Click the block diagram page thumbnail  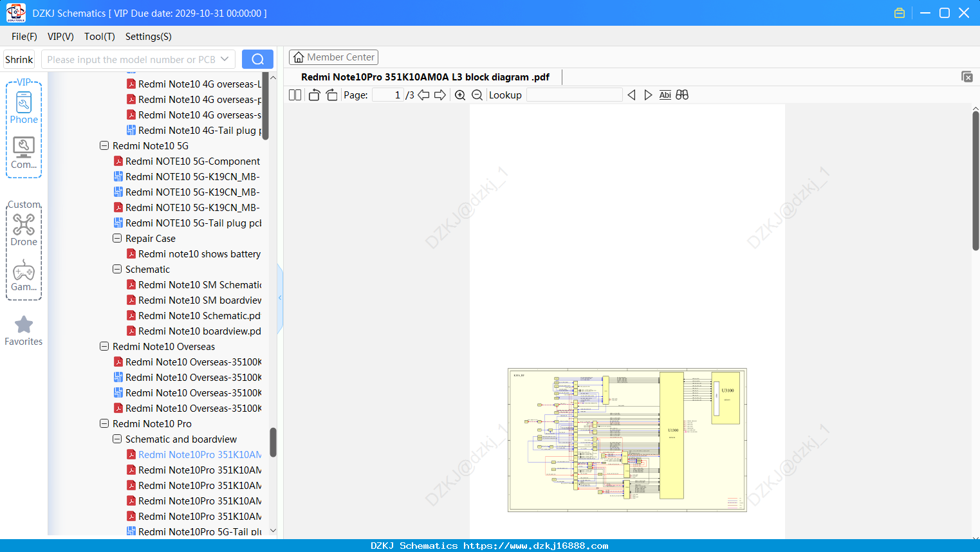click(627, 440)
